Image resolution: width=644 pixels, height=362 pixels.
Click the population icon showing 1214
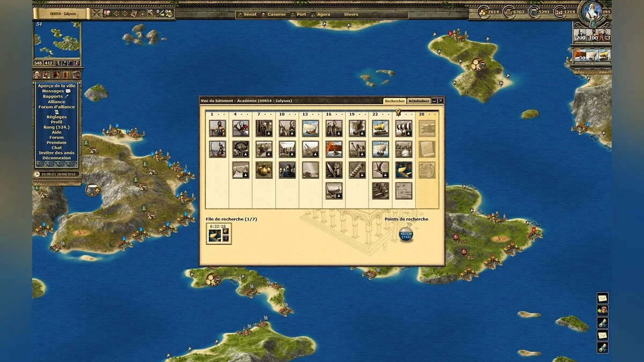click(559, 12)
